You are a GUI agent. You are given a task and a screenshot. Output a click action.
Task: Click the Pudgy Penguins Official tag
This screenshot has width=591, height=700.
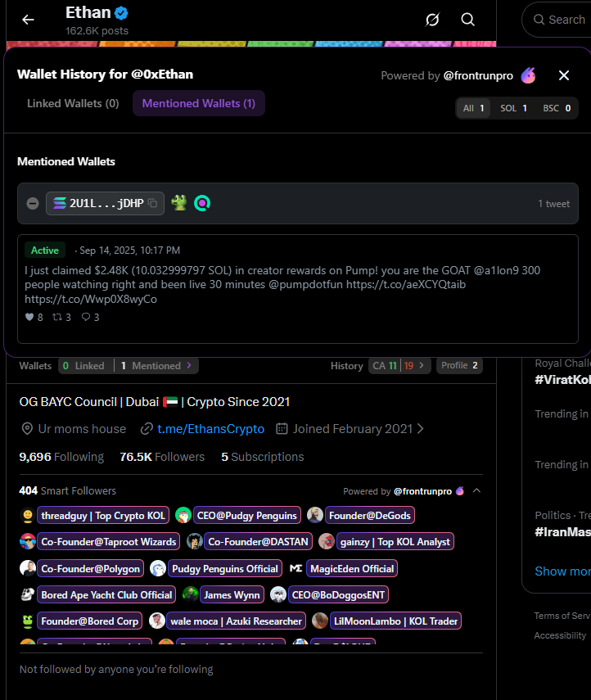225,568
